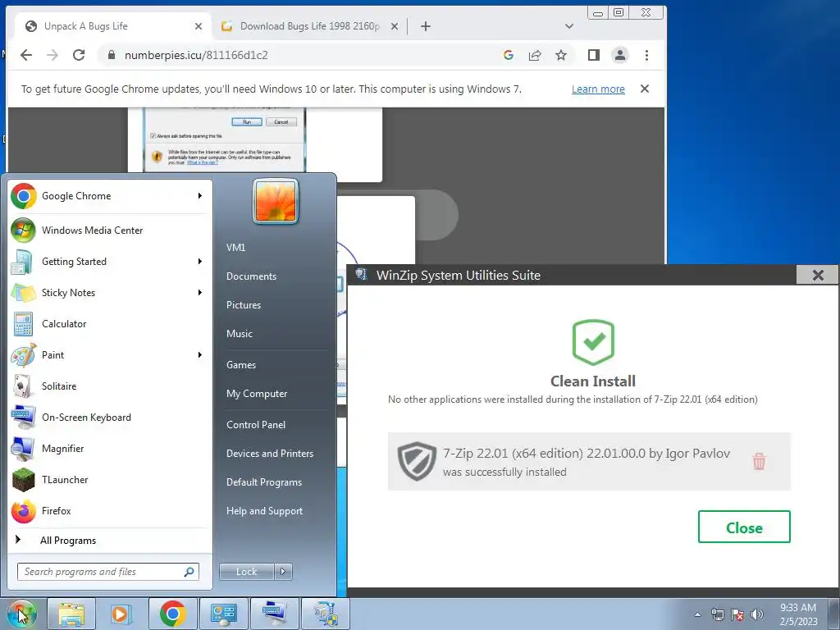Open On-Screen Keyboard taskbar icon

275,614
